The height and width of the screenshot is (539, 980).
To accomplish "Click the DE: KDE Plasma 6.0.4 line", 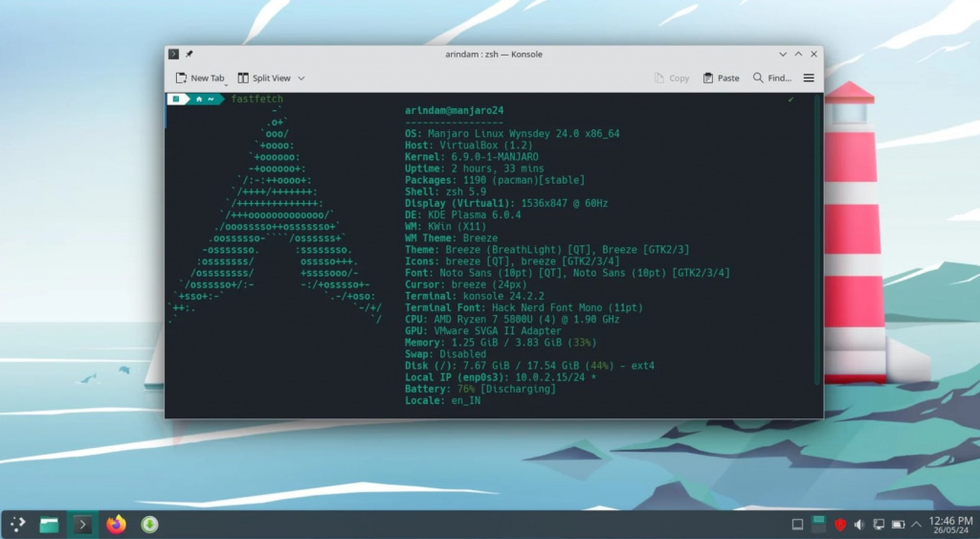I will tap(463, 214).
